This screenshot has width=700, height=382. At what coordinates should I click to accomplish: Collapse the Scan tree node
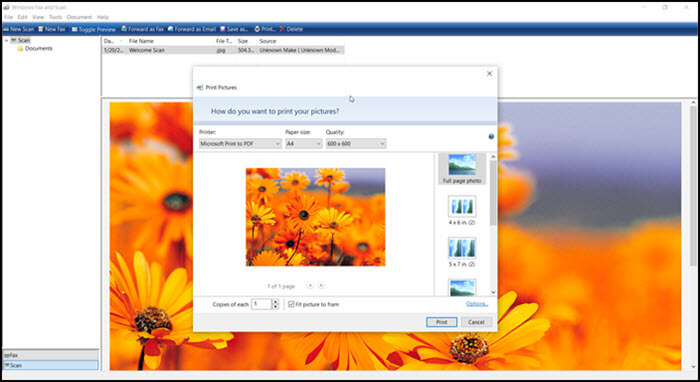click(6, 40)
